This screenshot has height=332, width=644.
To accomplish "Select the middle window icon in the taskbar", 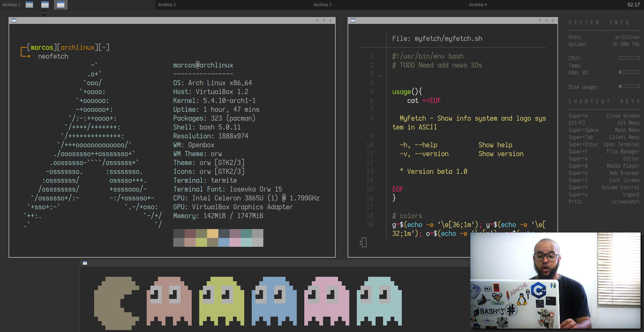I will pyautogui.click(x=45, y=4).
